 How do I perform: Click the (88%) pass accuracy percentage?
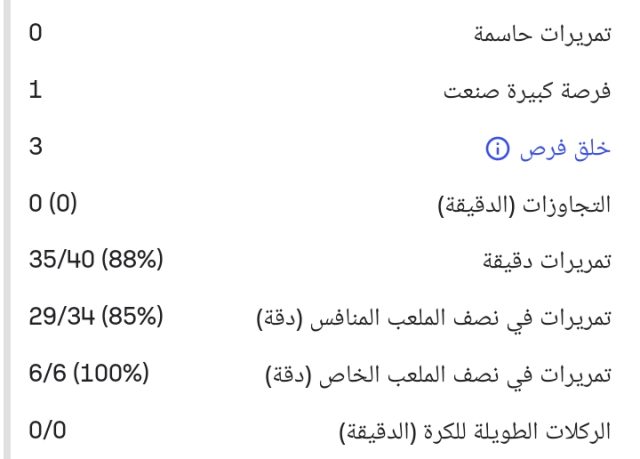coord(134,263)
